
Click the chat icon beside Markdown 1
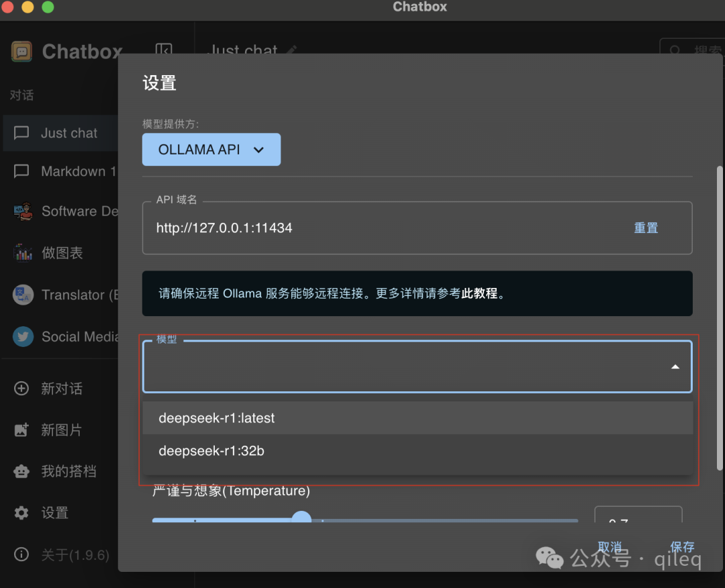(21, 172)
